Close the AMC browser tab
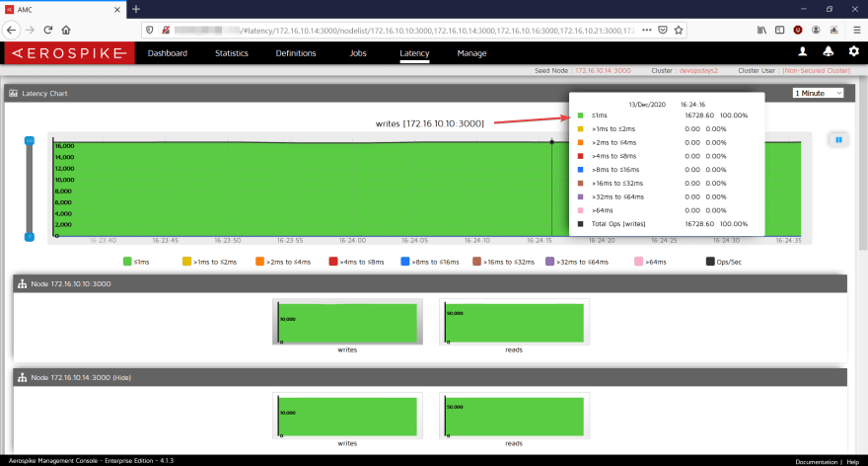 117,10
